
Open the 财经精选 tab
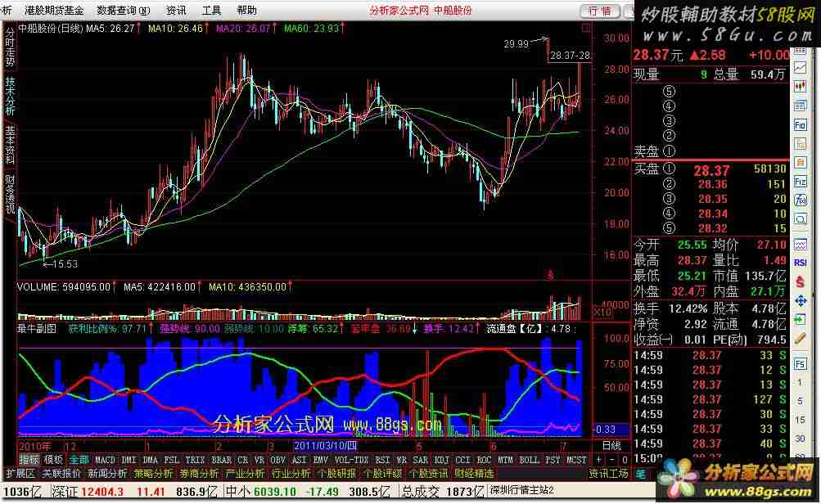474,474
